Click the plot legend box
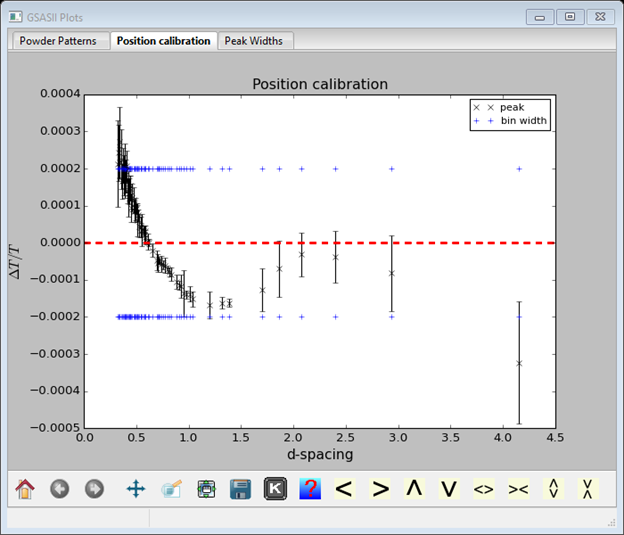 click(x=510, y=113)
